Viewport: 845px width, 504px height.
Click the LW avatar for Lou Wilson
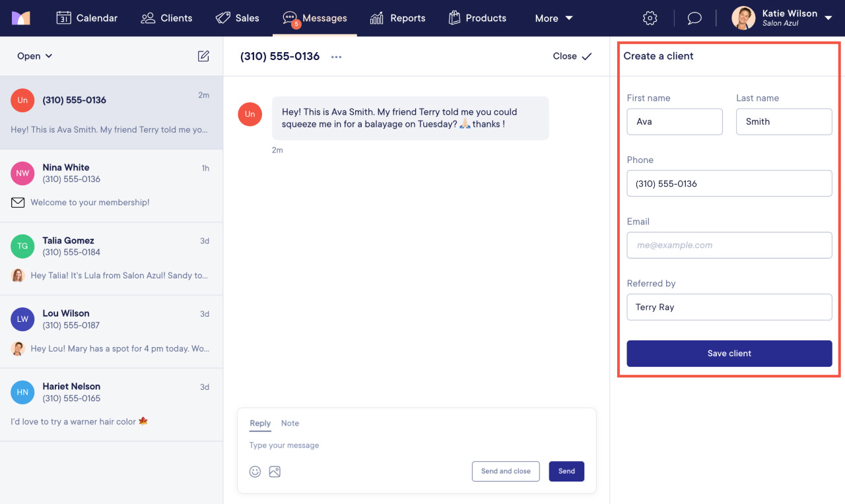(x=22, y=319)
